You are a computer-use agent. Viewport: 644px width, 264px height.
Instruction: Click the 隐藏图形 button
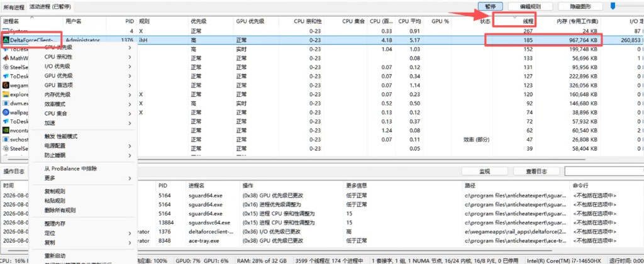coord(580,6)
